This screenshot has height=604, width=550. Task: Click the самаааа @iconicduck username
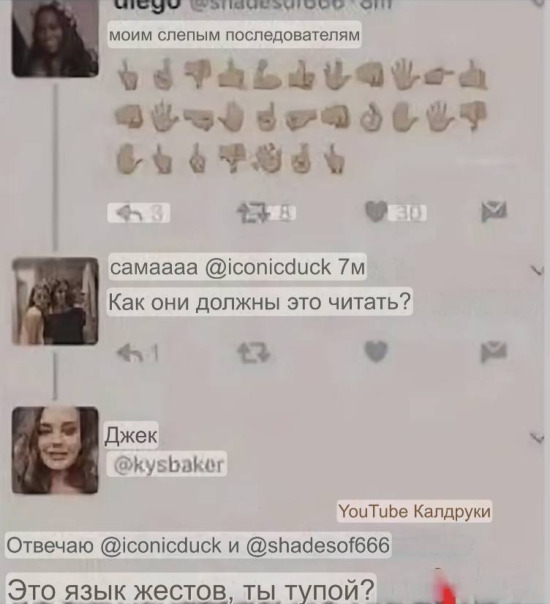pyautogui.click(x=237, y=267)
